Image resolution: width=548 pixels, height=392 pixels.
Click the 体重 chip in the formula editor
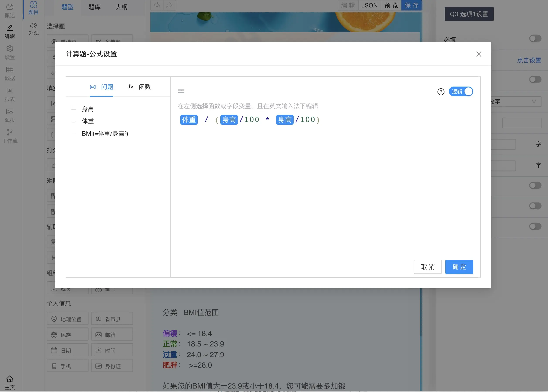189,120
